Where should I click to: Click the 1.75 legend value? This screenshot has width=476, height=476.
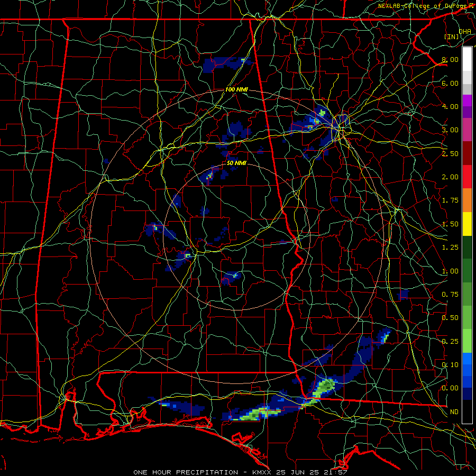point(450,200)
